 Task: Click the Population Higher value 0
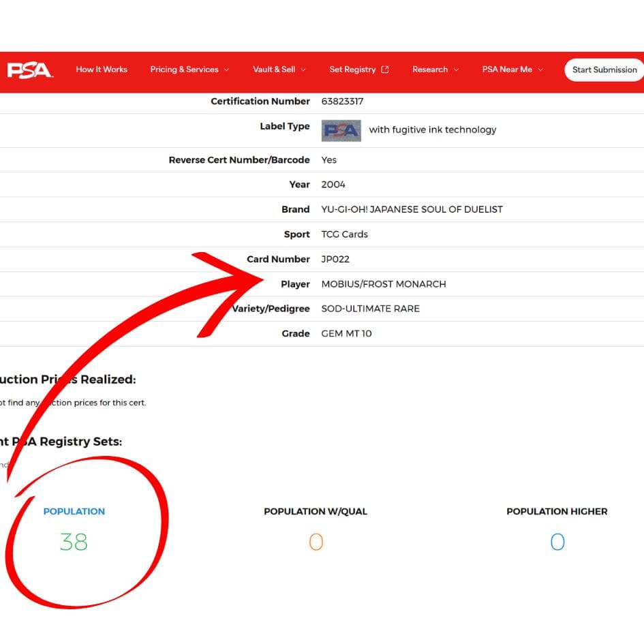coord(557,542)
